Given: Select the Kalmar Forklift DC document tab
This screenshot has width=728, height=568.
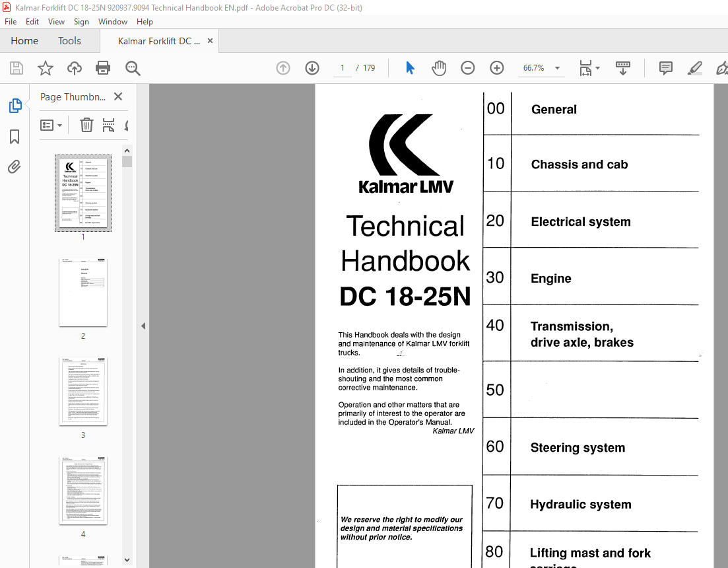Looking at the screenshot, I should click(x=159, y=42).
